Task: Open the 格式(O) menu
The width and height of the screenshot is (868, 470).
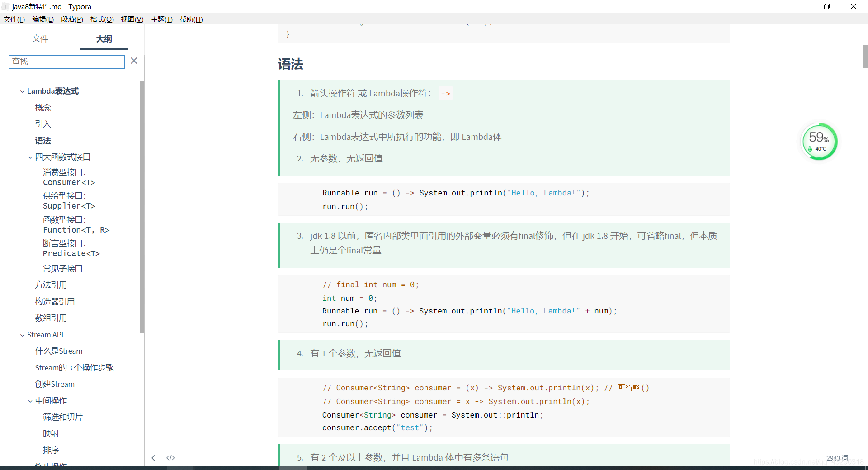Action: [x=102, y=19]
